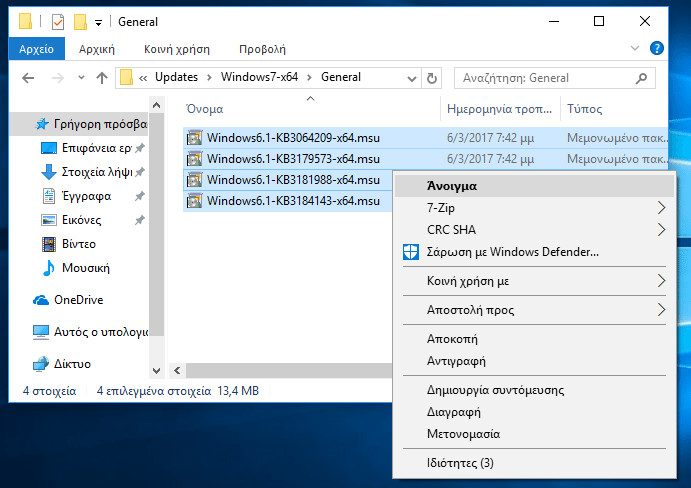Open the Quick Access Toolbar customize arrow

(99, 22)
